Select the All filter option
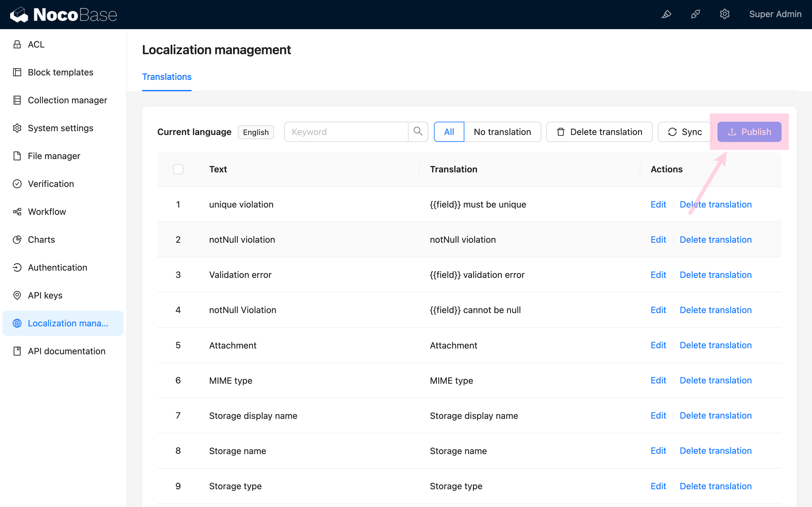The width and height of the screenshot is (812, 507). tap(449, 132)
